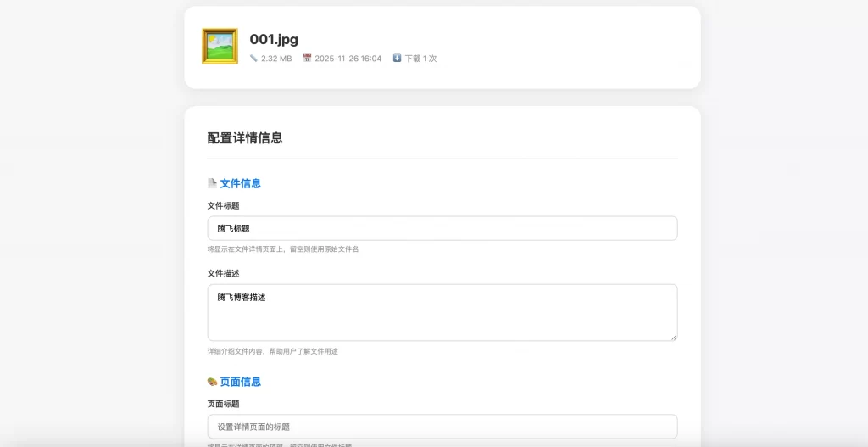Focus the 文件标题 input containing 腾飞标题
Viewport: 868px width, 447px height.
(x=442, y=228)
